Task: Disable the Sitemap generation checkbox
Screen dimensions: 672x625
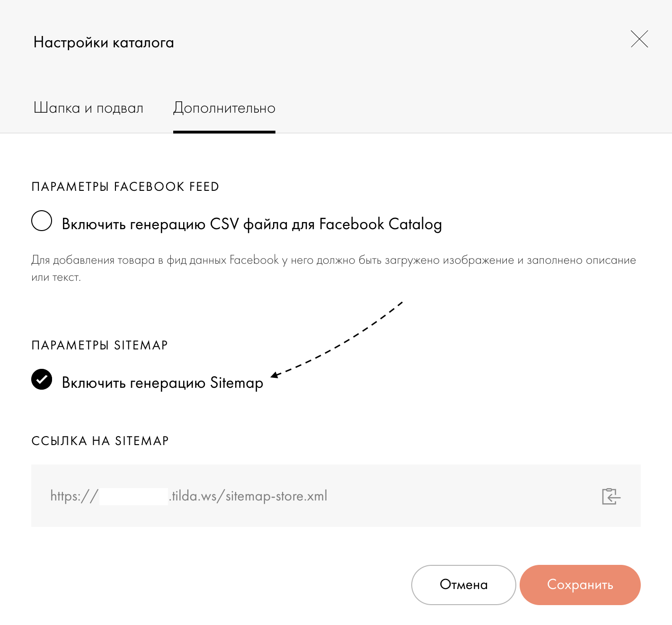Action: [42, 379]
